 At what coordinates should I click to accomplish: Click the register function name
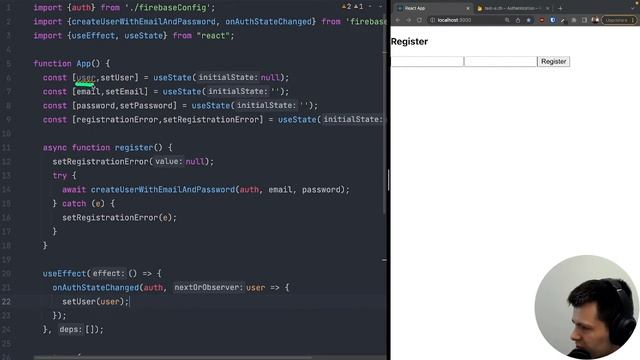(133, 148)
